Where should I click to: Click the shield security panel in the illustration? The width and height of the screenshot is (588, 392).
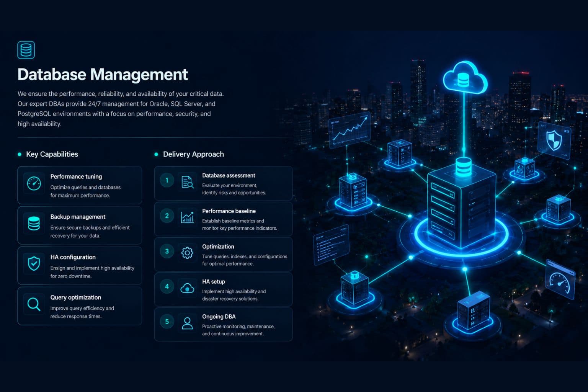554,140
